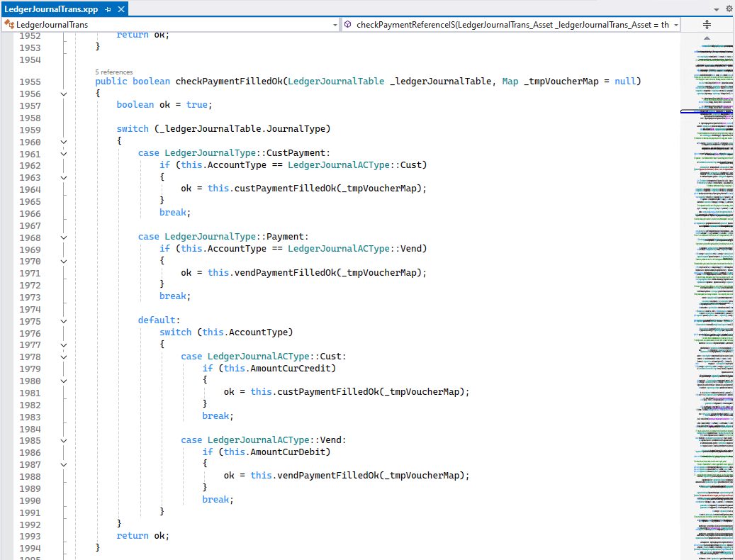Collapse the default case at line 1975
The width and height of the screenshot is (735, 560).
(64, 322)
